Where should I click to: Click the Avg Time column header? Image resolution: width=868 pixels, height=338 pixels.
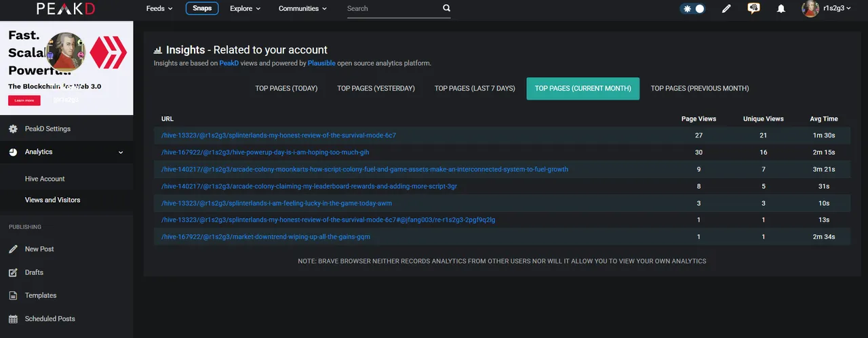[x=824, y=119]
